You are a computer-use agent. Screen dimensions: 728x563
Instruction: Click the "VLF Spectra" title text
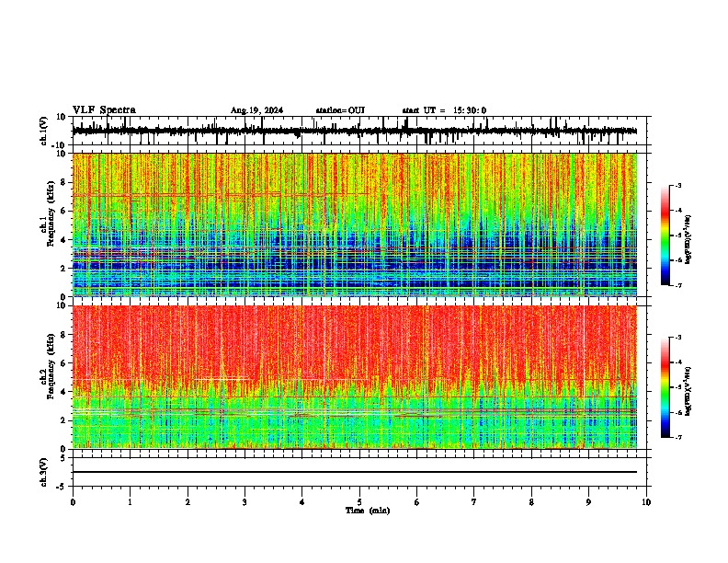pos(104,110)
